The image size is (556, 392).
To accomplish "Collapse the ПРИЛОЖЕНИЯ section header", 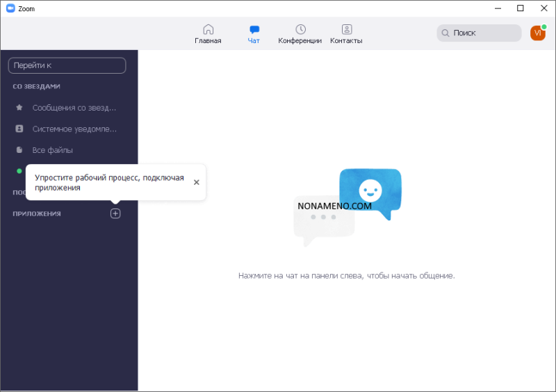I will (x=37, y=213).
